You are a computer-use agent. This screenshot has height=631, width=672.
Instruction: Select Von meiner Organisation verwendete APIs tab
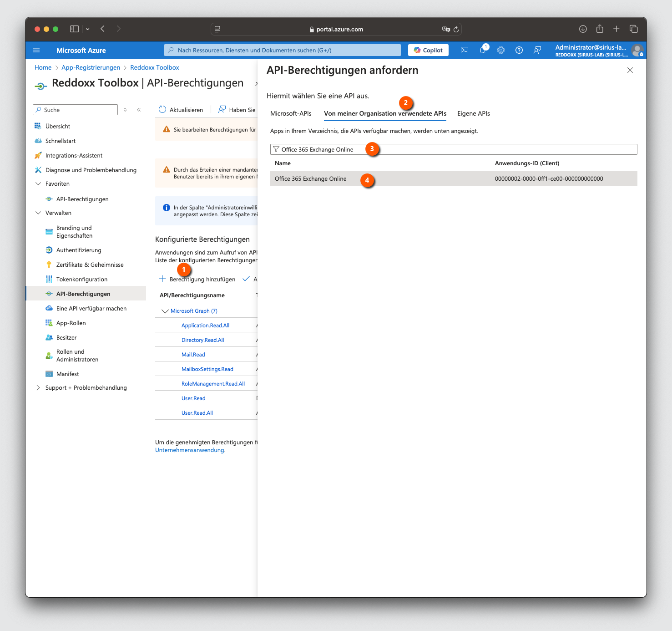pyautogui.click(x=385, y=113)
